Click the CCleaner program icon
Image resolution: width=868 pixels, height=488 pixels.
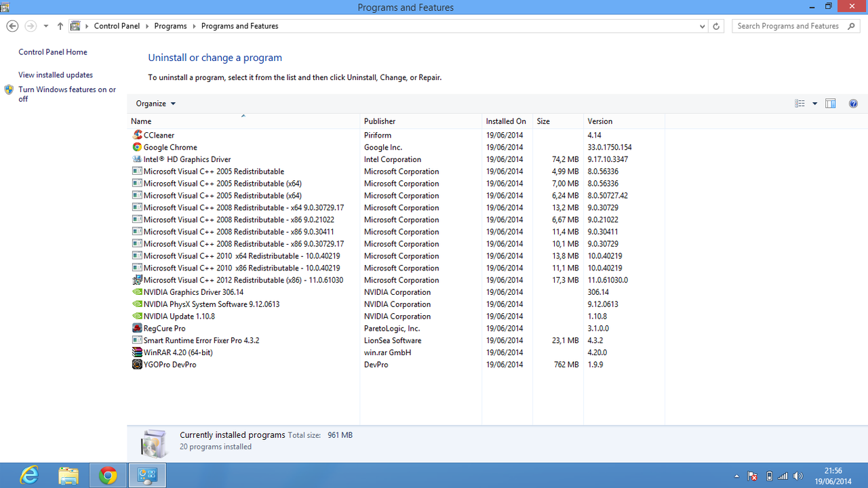(x=138, y=135)
